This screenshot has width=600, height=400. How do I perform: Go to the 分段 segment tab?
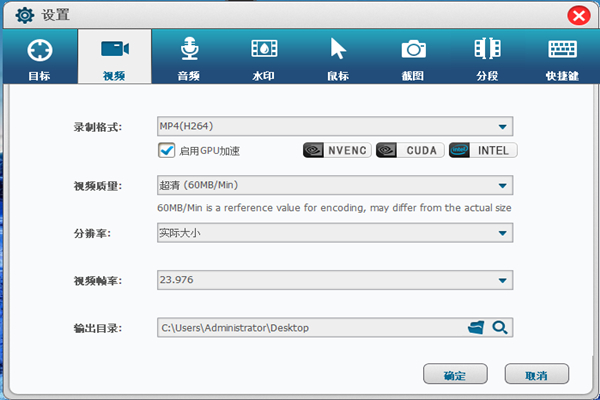click(487, 58)
